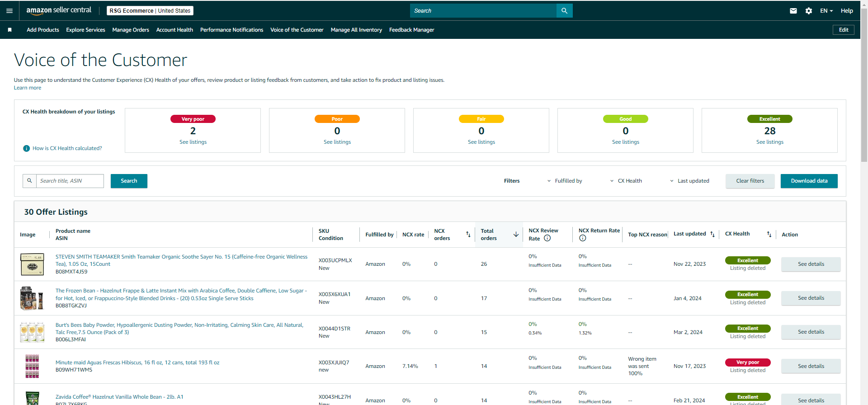The width and height of the screenshot is (868, 405).
Task: See details for Burt's Bees row
Action: click(811, 332)
